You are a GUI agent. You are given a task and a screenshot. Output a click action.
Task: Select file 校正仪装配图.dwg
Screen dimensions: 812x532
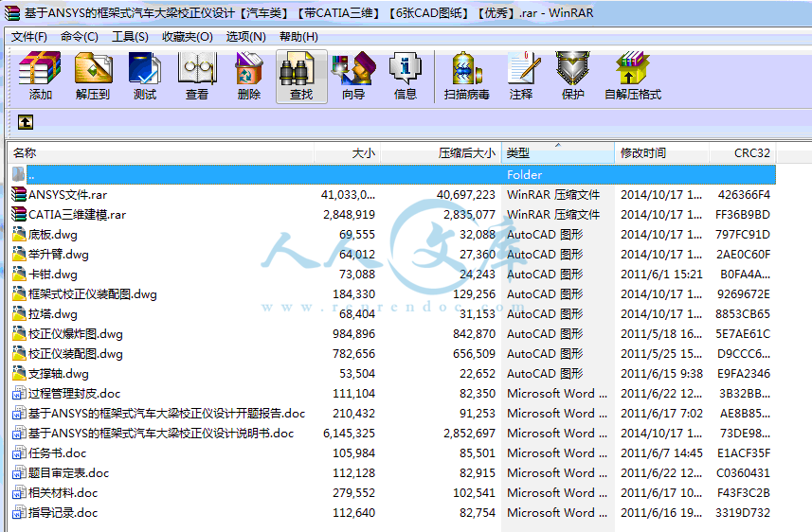click(x=76, y=353)
